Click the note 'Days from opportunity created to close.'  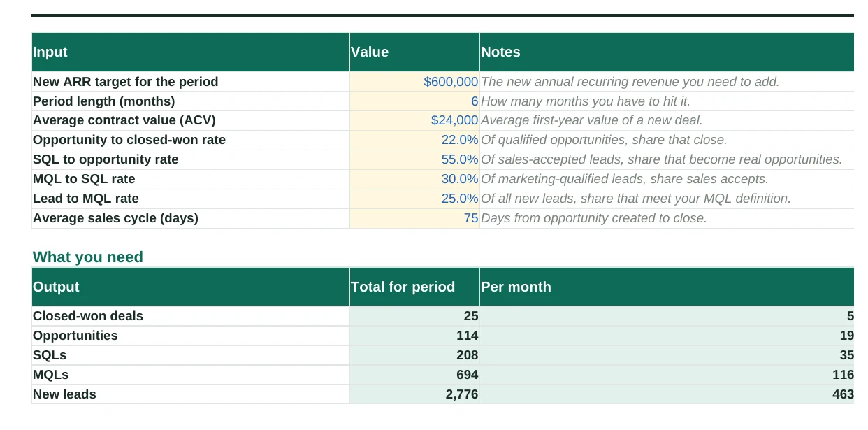[594, 218]
